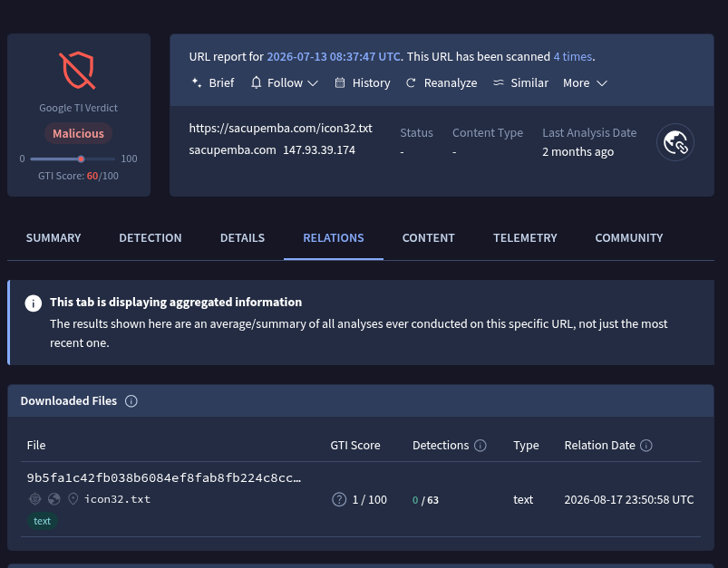Switch to the SUMMARY tab

click(53, 237)
